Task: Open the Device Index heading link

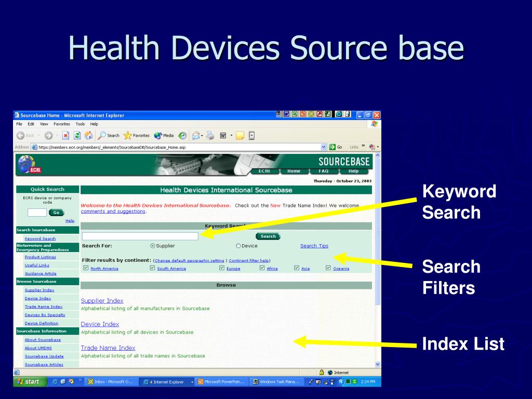Action: click(100, 324)
